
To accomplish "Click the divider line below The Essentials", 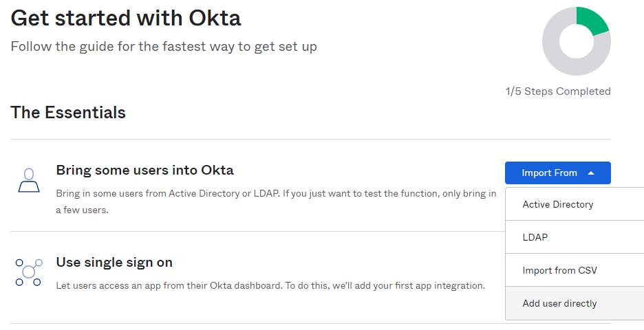I will click(x=310, y=140).
